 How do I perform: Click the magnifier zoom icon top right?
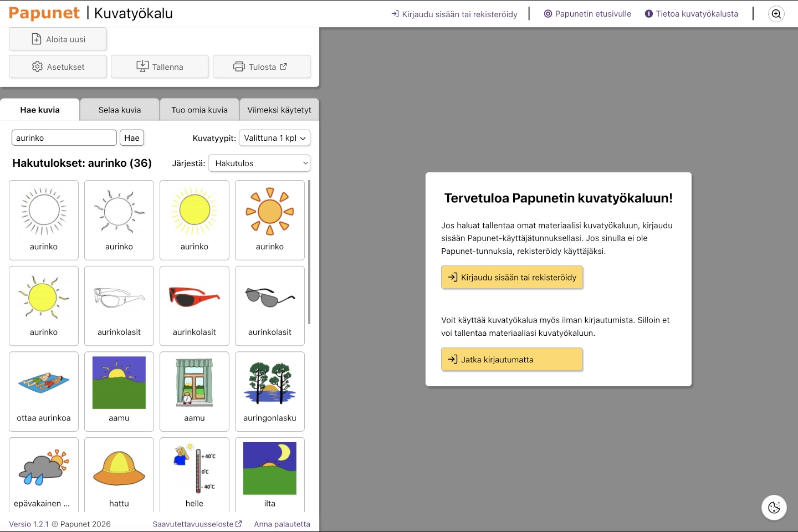776,14
